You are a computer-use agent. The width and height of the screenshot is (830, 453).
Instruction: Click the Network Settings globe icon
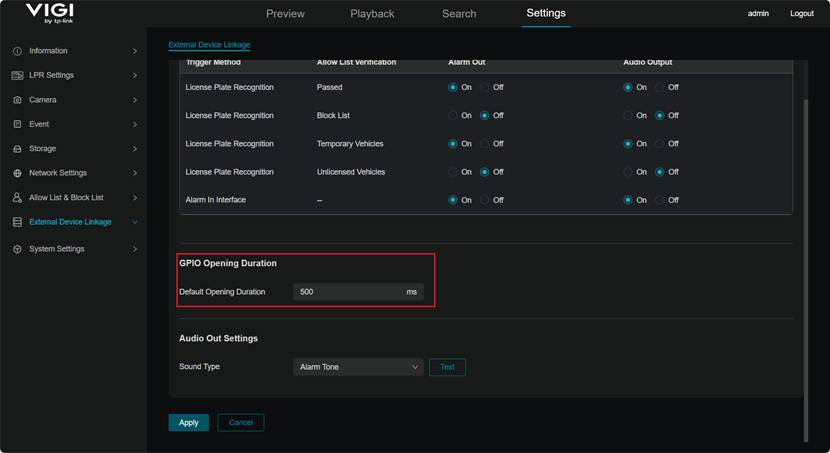tap(17, 173)
